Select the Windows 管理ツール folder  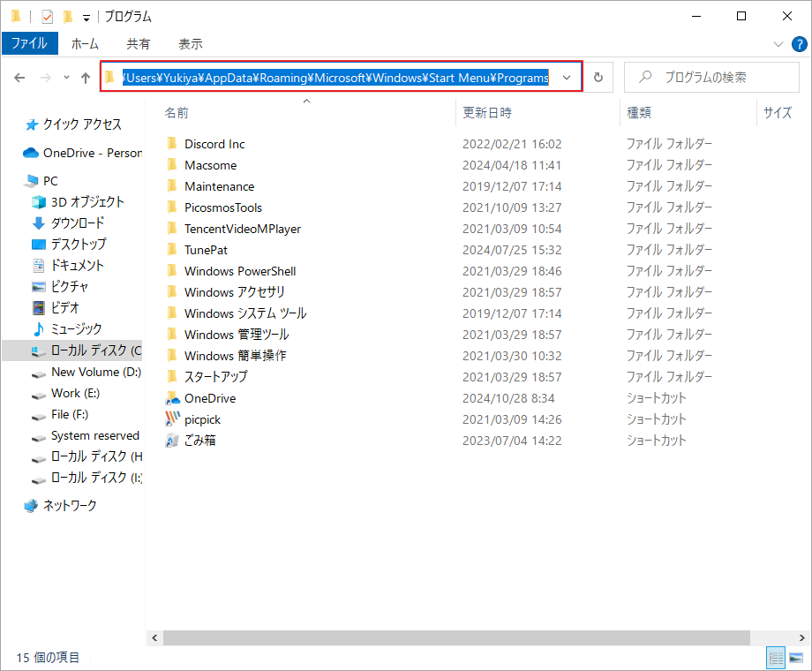coord(237,335)
